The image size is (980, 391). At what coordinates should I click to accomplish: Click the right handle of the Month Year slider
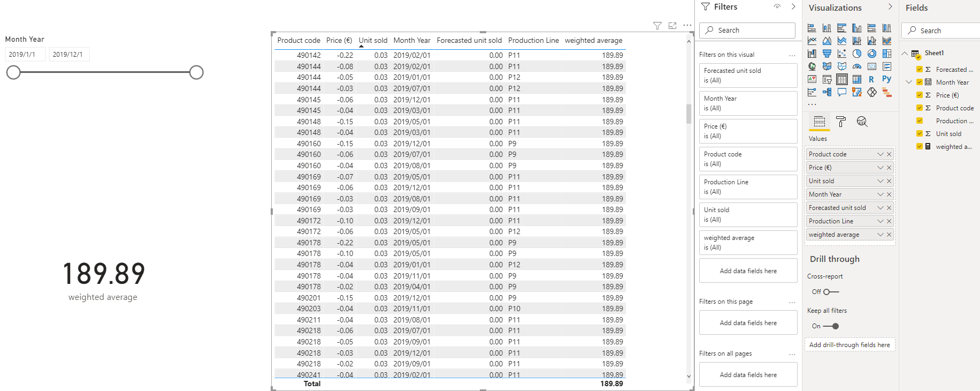196,72
